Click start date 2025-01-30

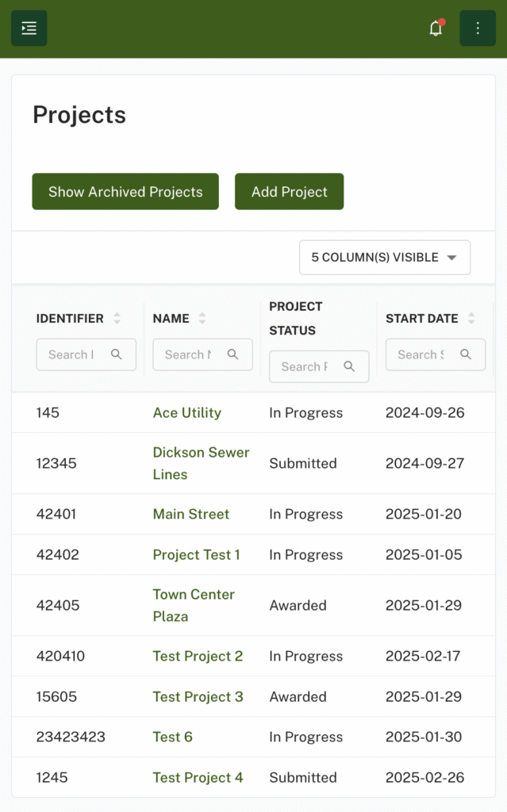424,737
